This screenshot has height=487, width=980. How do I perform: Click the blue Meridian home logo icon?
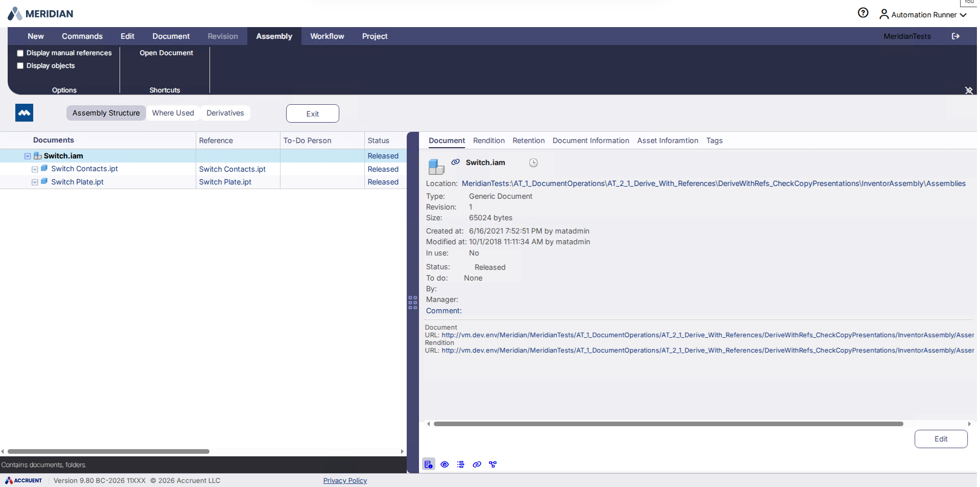24,113
